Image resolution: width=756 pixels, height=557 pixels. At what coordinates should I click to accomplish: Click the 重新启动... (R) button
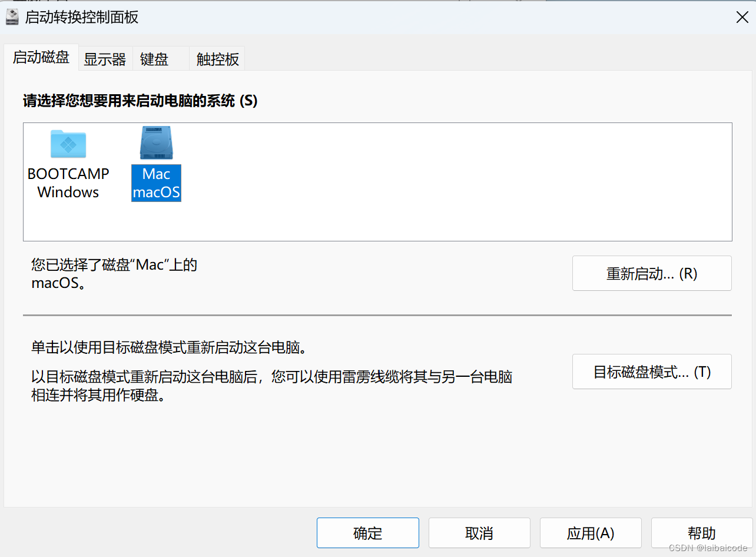click(652, 273)
